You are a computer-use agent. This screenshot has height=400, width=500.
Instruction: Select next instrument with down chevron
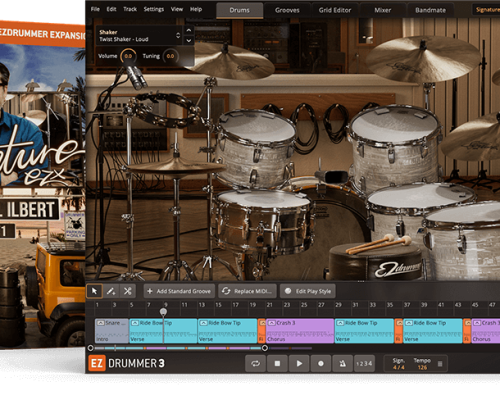point(189,40)
